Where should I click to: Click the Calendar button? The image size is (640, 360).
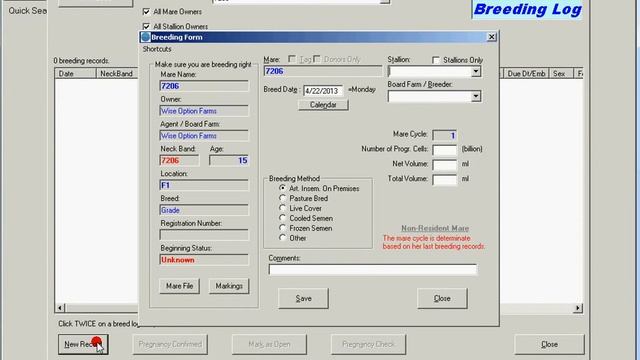(323, 105)
